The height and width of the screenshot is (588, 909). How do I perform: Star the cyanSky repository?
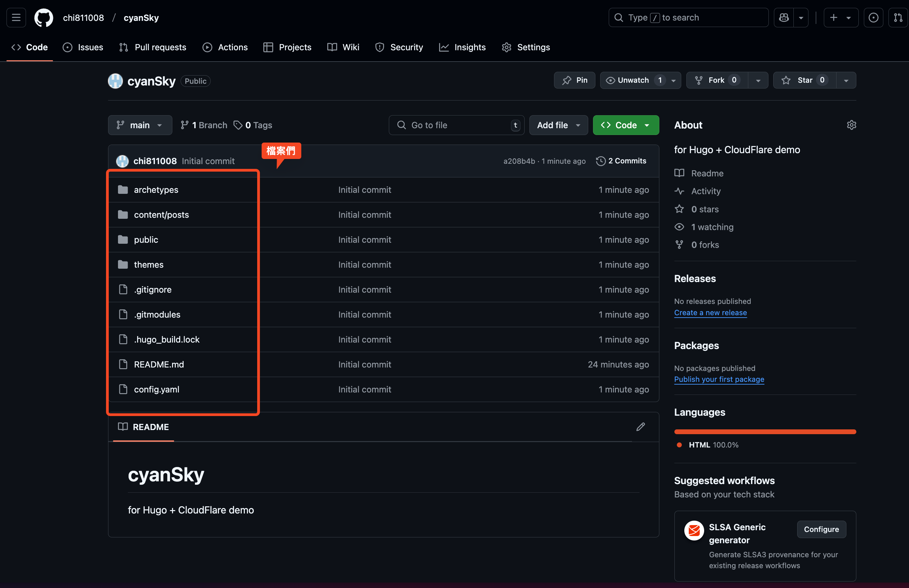tap(804, 80)
